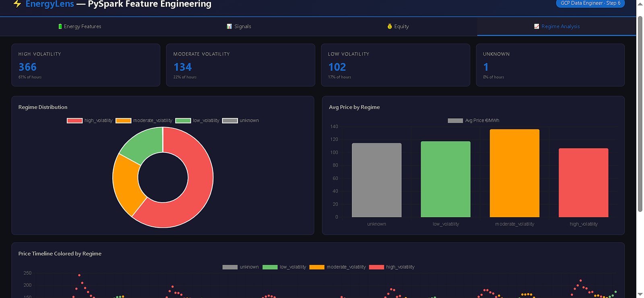Click the Avg Price by Regime title
This screenshot has height=298, width=644.
tap(354, 107)
